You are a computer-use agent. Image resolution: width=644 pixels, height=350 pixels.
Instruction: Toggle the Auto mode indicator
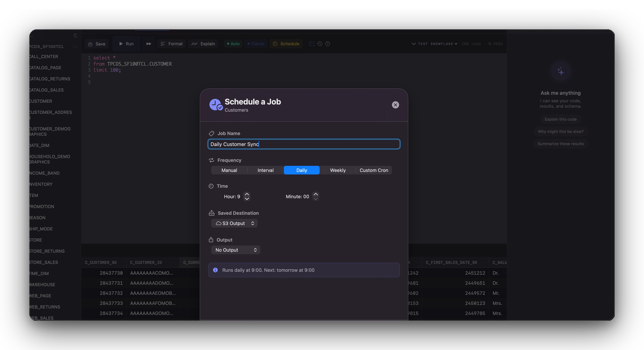[233, 44]
